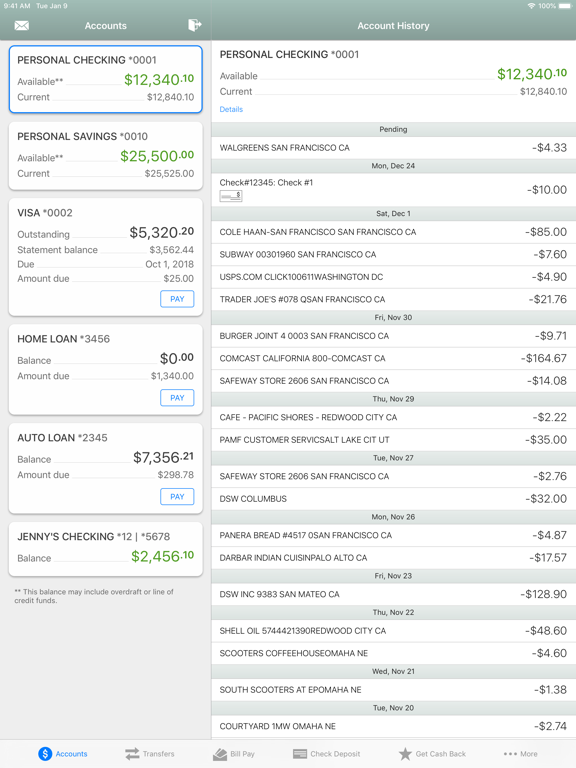Switch to the Check Deposit tab label
576x768 pixels.
[335, 754]
